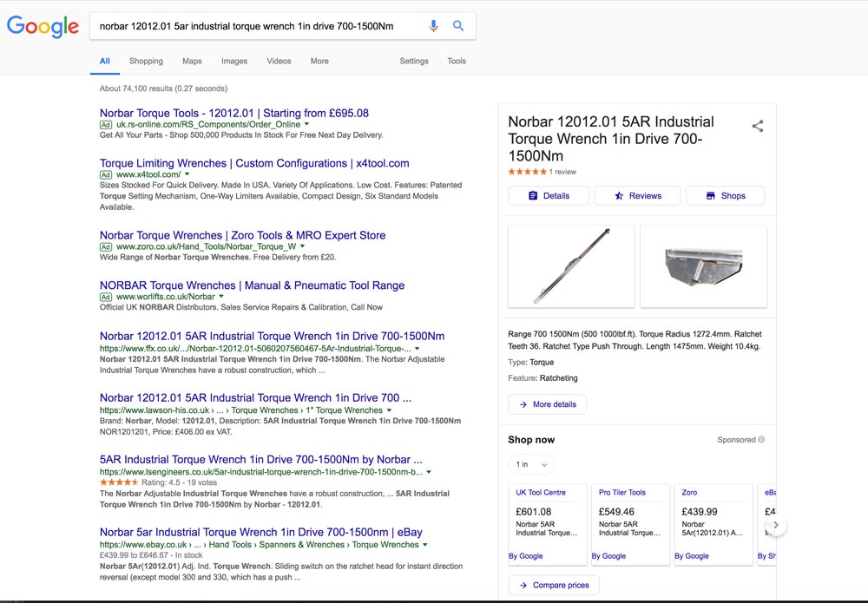
Task: Click the knowledge panel product title
Action: 611,139
